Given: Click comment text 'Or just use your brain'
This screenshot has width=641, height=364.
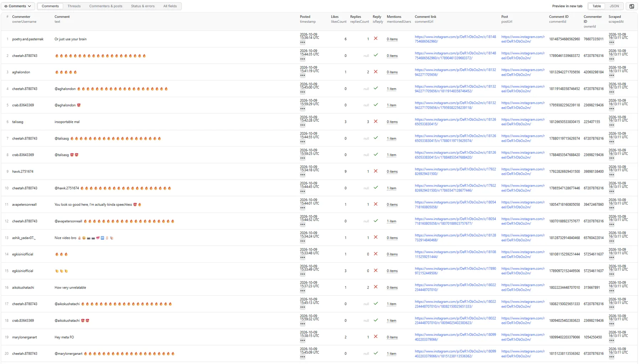Looking at the screenshot, I should click(x=71, y=39).
